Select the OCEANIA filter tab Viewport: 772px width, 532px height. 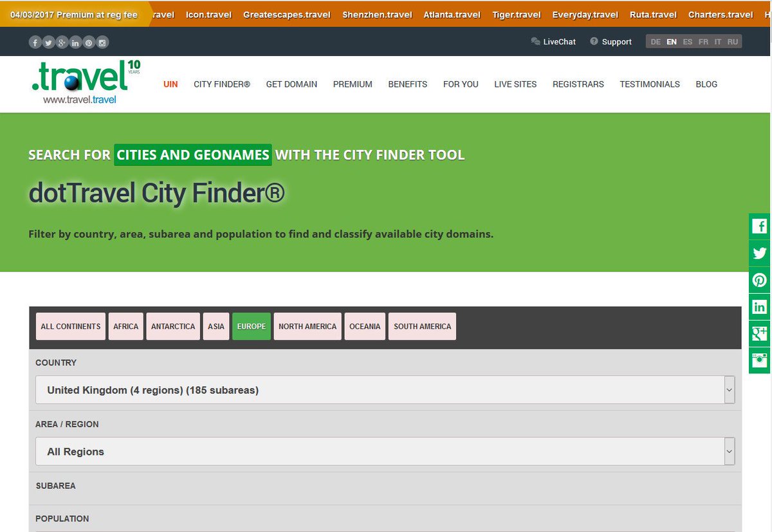365,326
